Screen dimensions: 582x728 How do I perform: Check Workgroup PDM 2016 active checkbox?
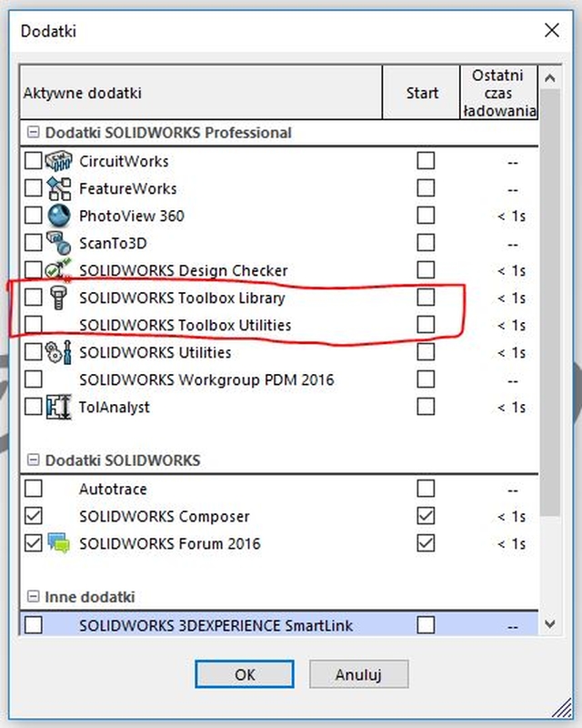coord(33,379)
